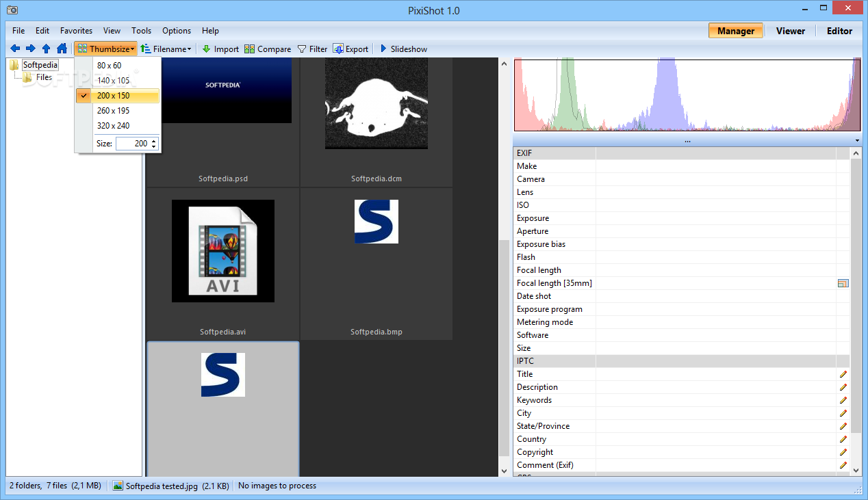Open the File menu

point(18,31)
